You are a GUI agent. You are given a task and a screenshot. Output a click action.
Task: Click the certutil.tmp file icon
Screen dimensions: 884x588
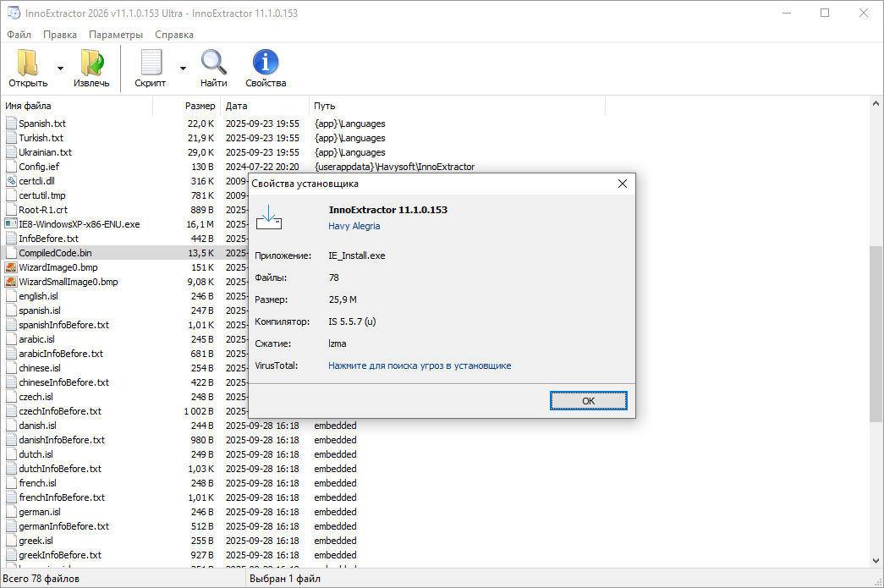[11, 195]
